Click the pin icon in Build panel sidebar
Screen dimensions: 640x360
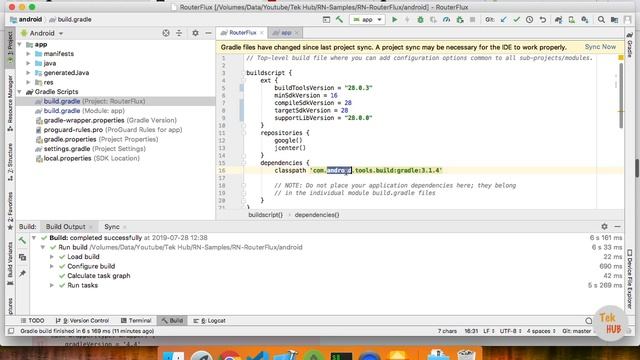coord(22,273)
